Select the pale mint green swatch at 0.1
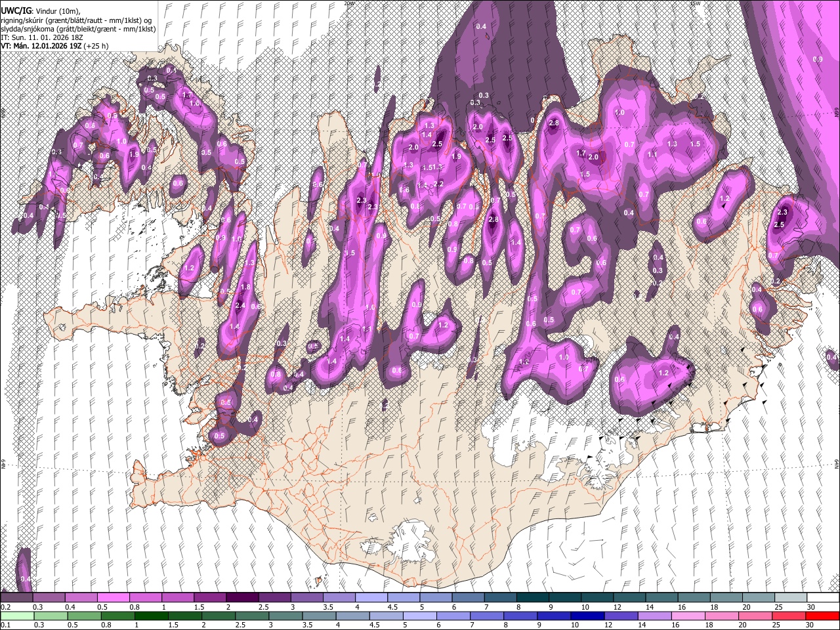The height and width of the screenshot is (630, 840). pyautogui.click(x=16, y=616)
